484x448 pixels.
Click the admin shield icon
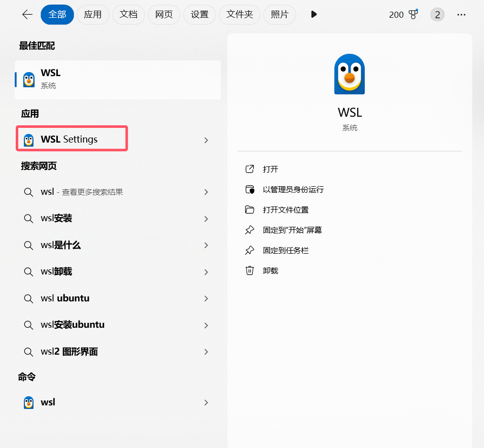click(250, 189)
